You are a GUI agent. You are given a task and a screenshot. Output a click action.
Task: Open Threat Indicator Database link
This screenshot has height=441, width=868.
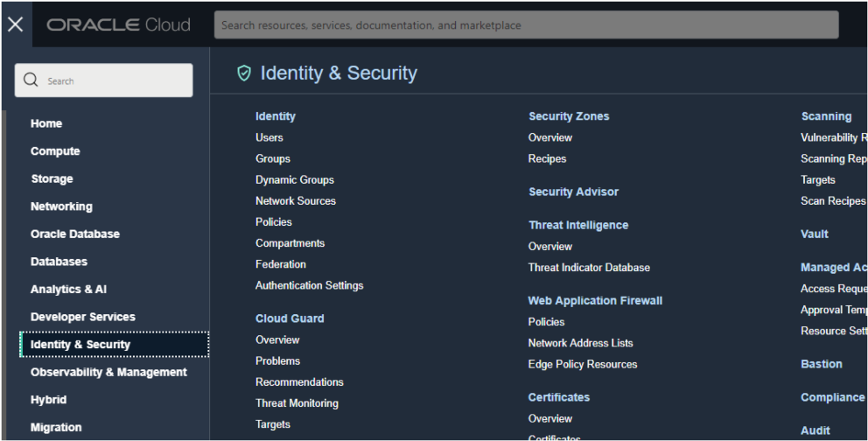pos(589,267)
